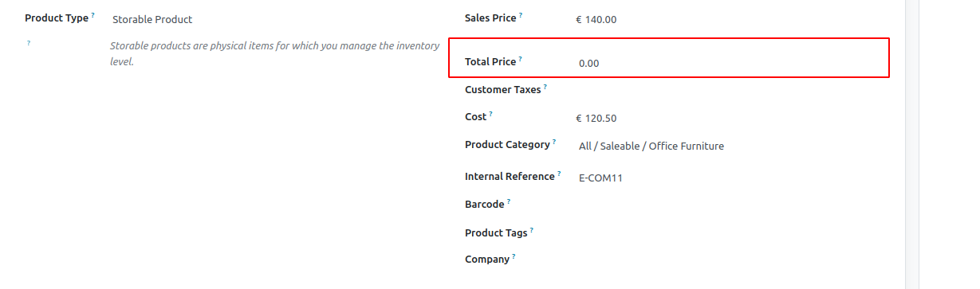Open the Product Type dropdown showing Storable Product

(273, 19)
